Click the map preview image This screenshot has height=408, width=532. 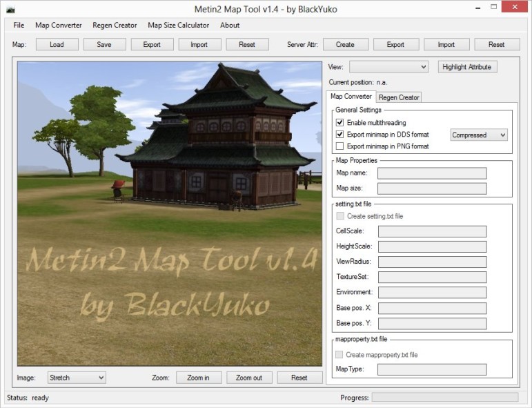coord(170,213)
